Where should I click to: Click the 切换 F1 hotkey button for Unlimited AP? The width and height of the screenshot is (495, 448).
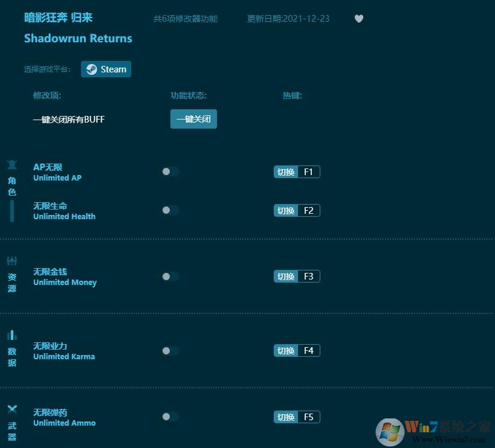tap(297, 171)
